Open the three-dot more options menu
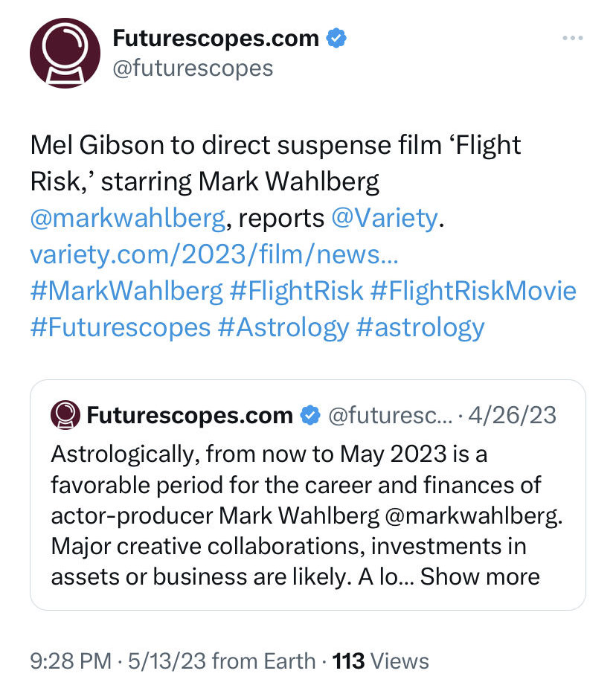 point(573,39)
